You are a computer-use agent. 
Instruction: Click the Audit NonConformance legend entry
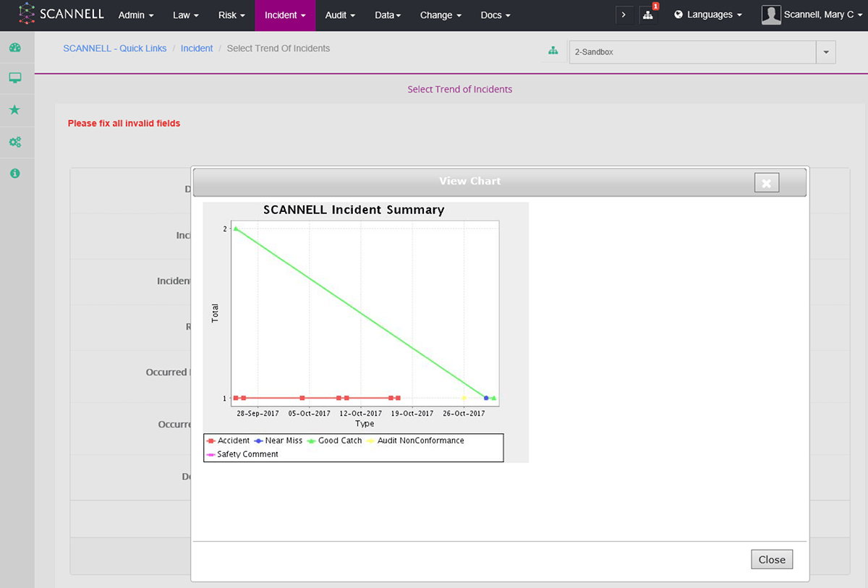click(416, 440)
